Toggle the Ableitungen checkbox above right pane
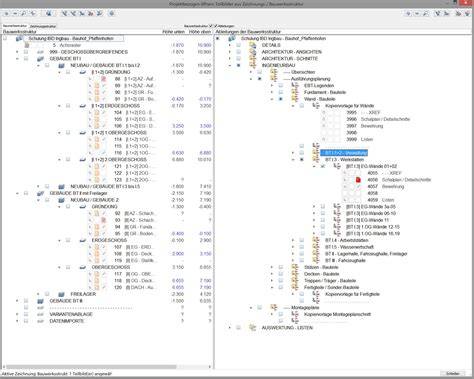The image size is (474, 379). pyautogui.click(x=215, y=26)
